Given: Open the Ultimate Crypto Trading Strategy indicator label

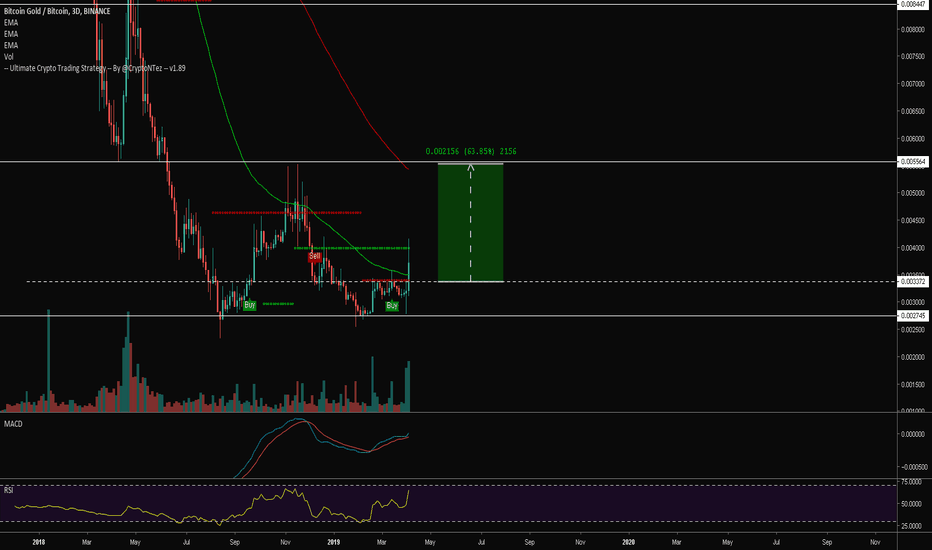Looking at the screenshot, I should pyautogui.click(x=96, y=68).
